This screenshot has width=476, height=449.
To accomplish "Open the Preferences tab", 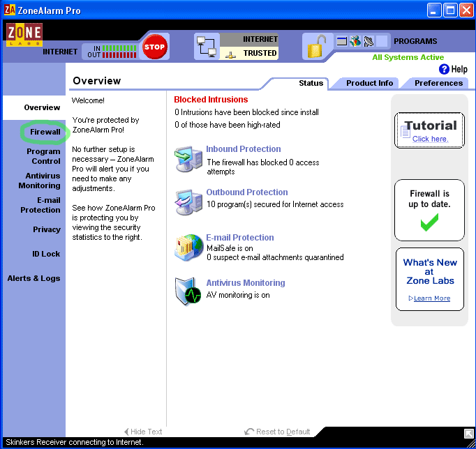I will [x=438, y=83].
